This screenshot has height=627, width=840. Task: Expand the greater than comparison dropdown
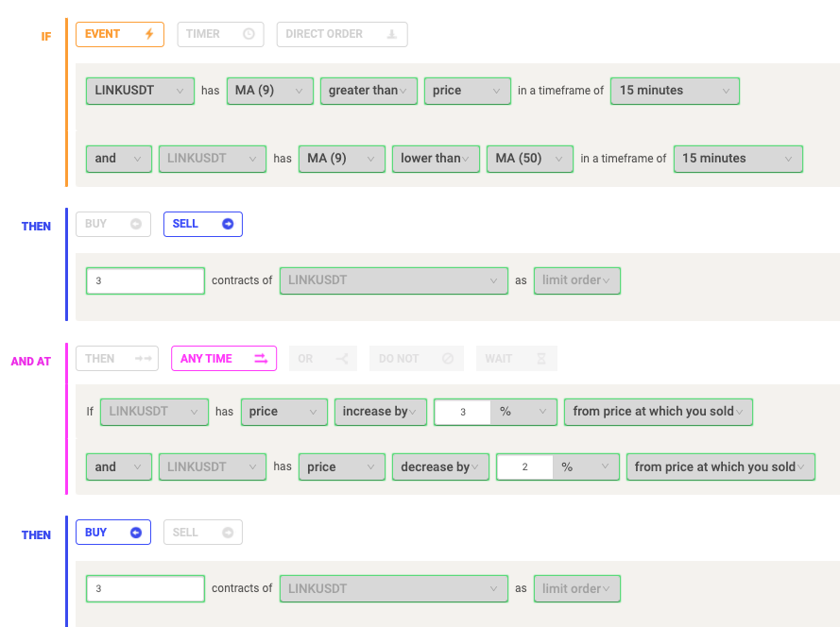(369, 91)
